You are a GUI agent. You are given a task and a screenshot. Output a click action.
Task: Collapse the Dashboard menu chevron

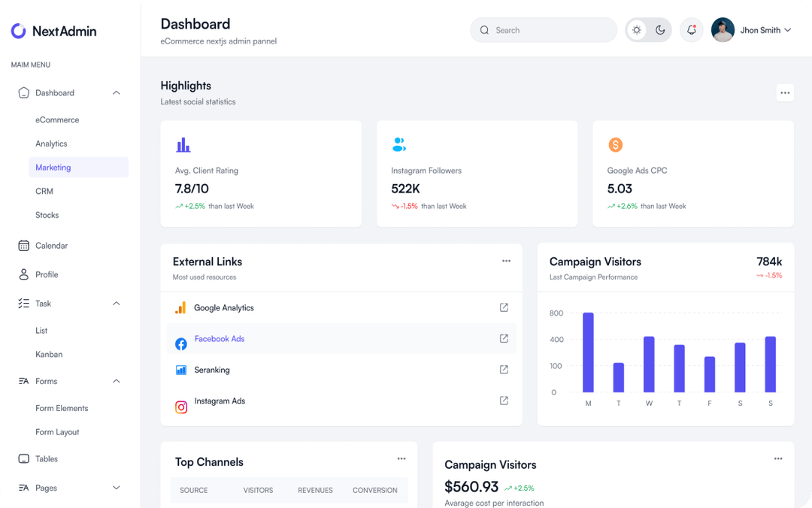click(x=117, y=92)
